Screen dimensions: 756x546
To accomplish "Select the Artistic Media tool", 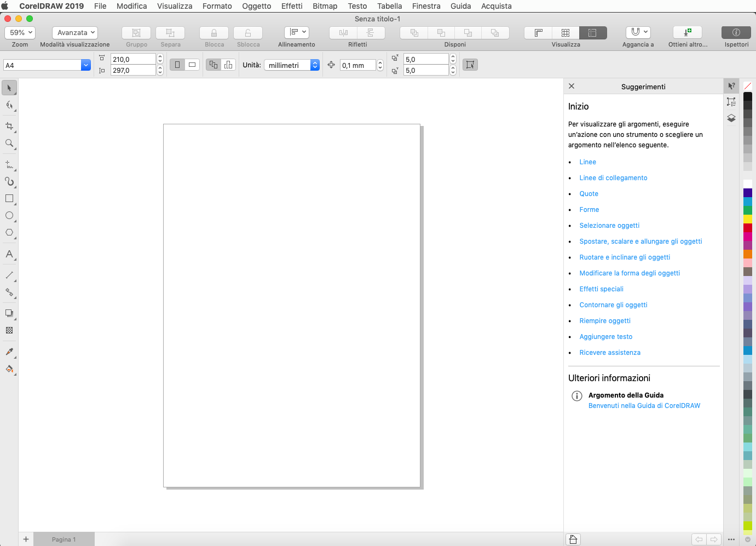I will pyautogui.click(x=9, y=181).
